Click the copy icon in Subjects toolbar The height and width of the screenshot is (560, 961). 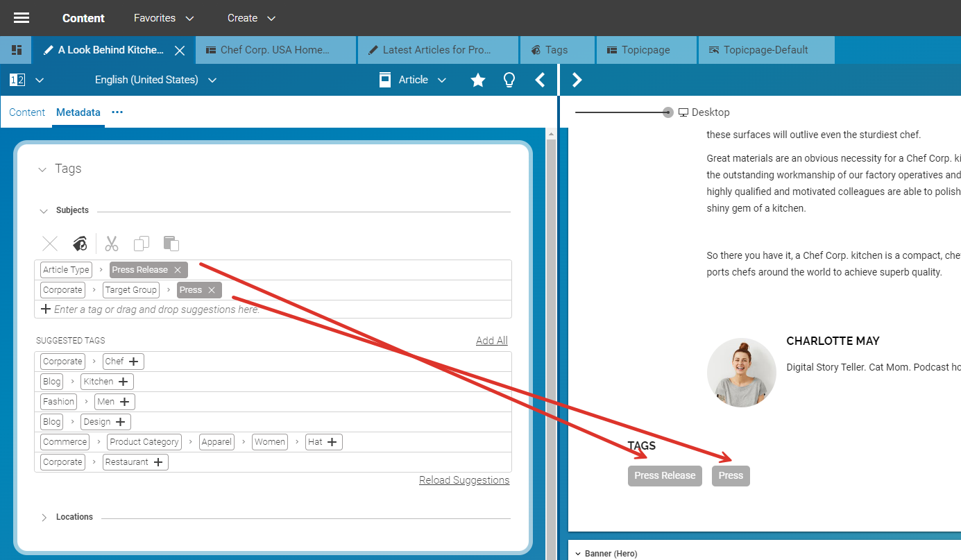[x=142, y=244]
